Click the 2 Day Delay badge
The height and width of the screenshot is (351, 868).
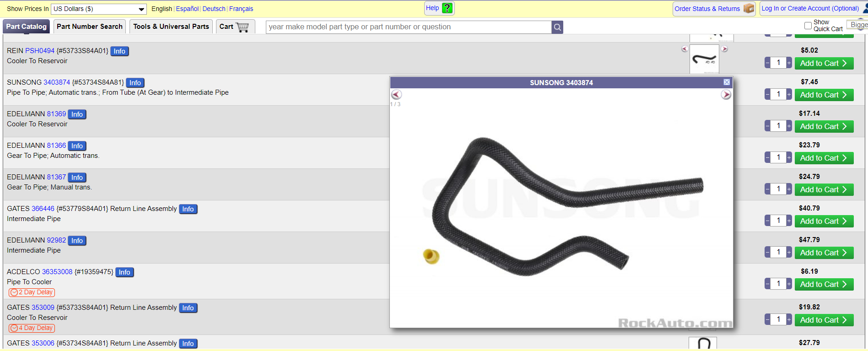pos(32,292)
